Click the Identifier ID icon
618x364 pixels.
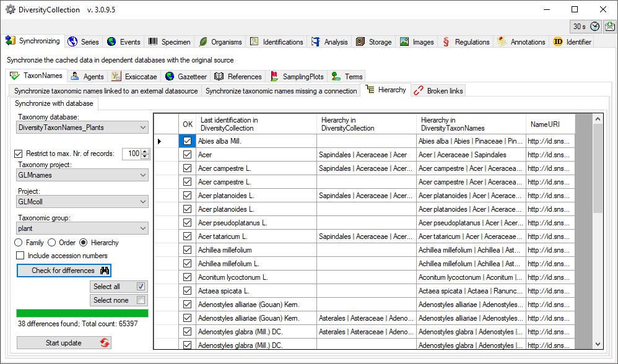pyautogui.click(x=558, y=42)
